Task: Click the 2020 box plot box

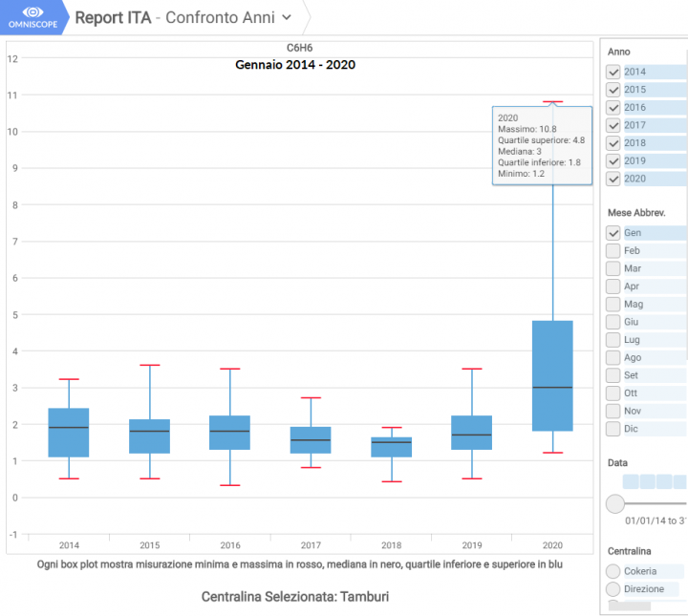Action: tap(551, 375)
